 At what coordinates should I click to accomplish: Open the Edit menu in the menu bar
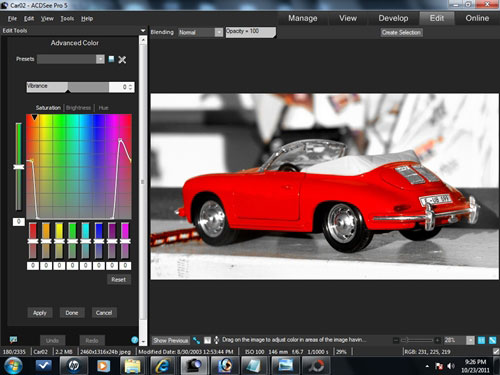[29, 18]
